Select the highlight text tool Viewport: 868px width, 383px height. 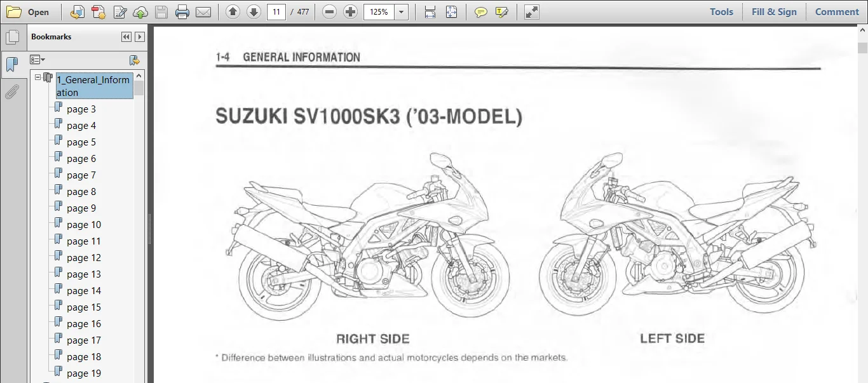tap(502, 12)
